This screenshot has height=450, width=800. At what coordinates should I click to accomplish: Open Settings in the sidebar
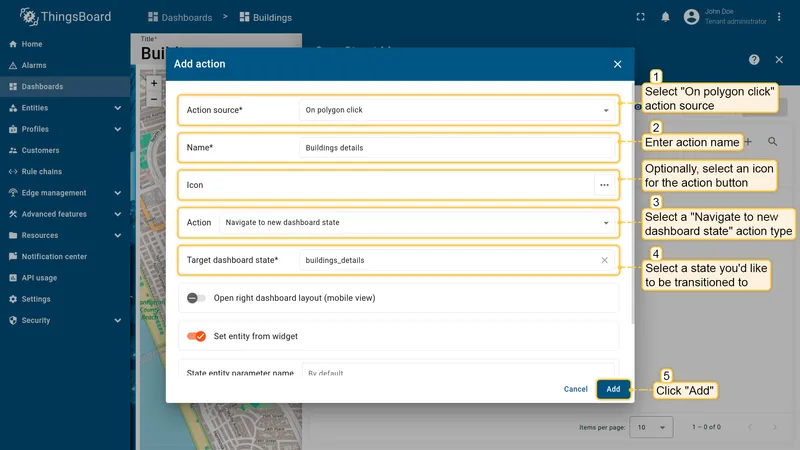(65, 299)
